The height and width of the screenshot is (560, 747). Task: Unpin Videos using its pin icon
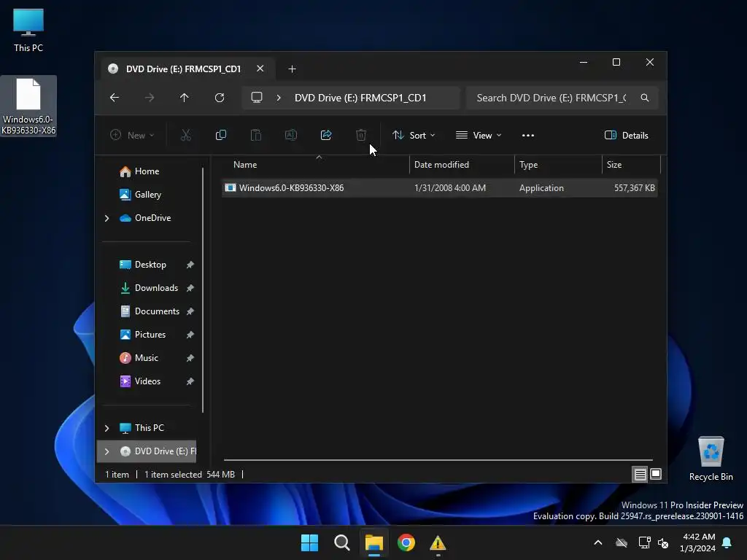tap(190, 381)
